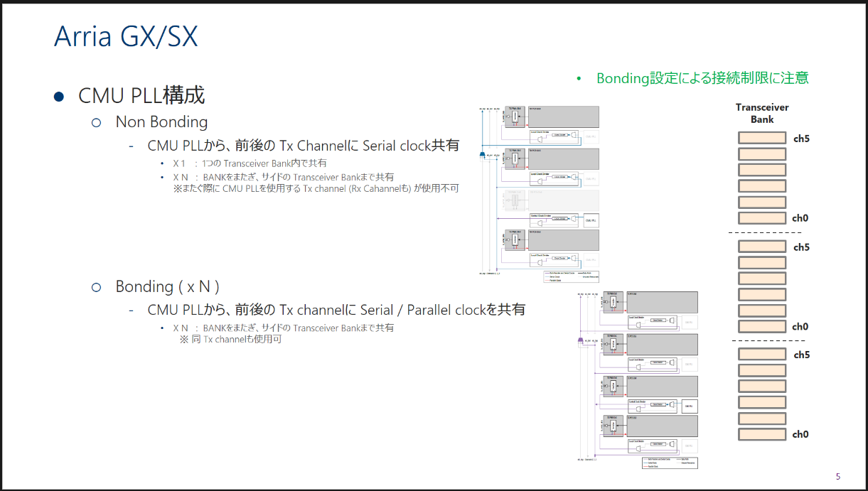Screen dimensions: 868x491
Task: Click the filled bullet before CMU PLL構成
Action: (60, 97)
